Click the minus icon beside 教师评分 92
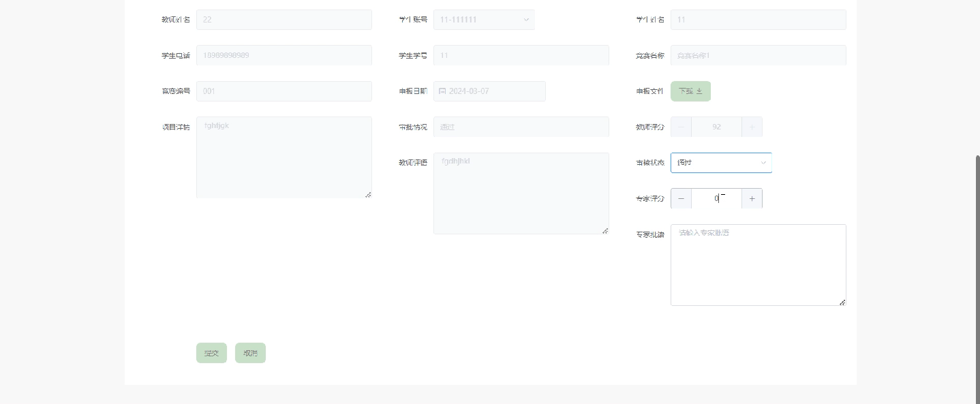The image size is (980, 404). click(681, 127)
